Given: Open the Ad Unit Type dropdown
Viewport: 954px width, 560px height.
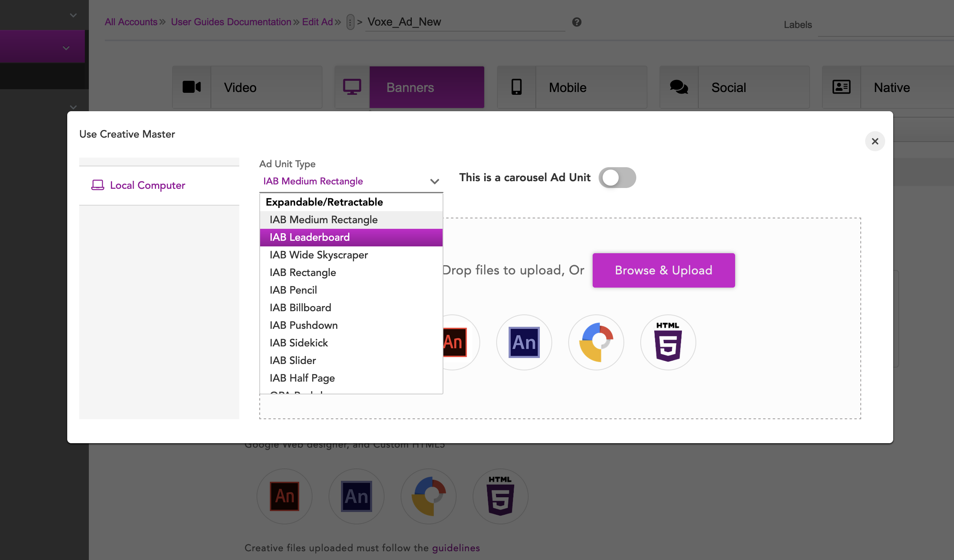Looking at the screenshot, I should pos(351,181).
